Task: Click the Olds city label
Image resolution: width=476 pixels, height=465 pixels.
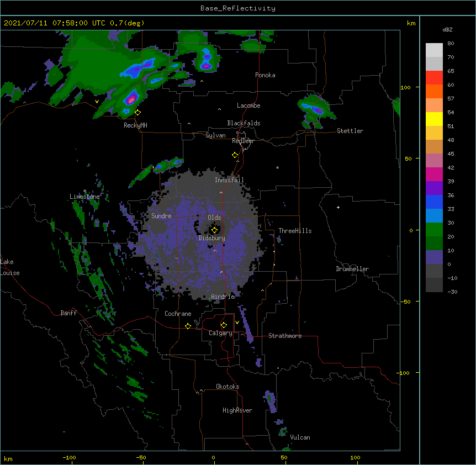Action: point(214,218)
